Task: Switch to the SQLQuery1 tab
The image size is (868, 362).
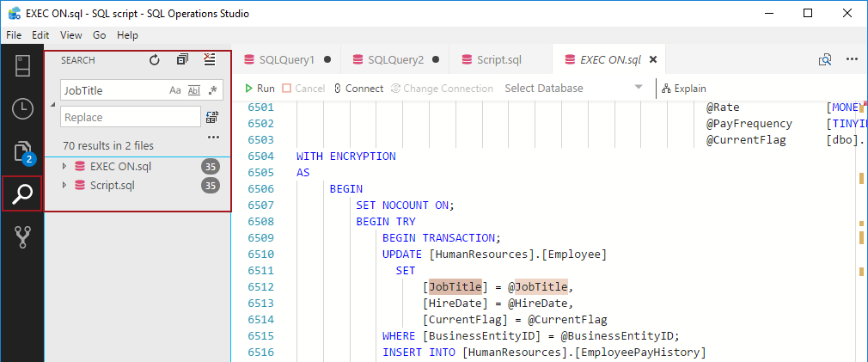Action: click(286, 60)
